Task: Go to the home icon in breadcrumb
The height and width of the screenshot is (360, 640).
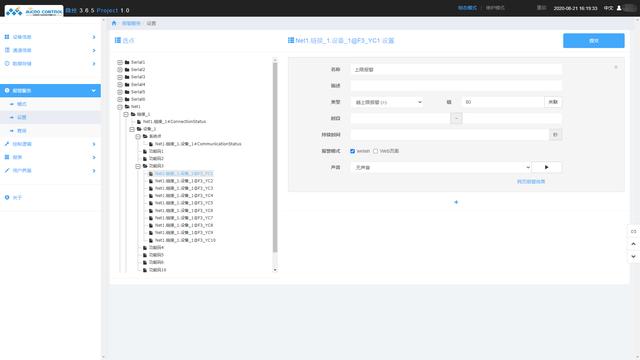Action: (x=114, y=23)
